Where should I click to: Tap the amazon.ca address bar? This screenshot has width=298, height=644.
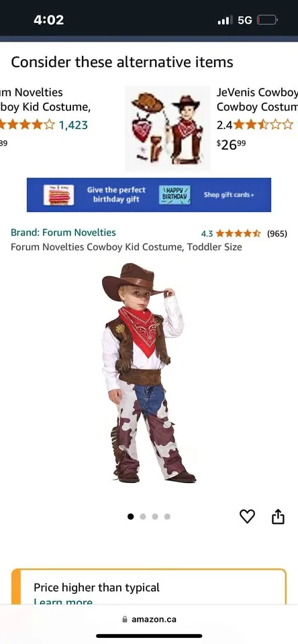coord(149,619)
